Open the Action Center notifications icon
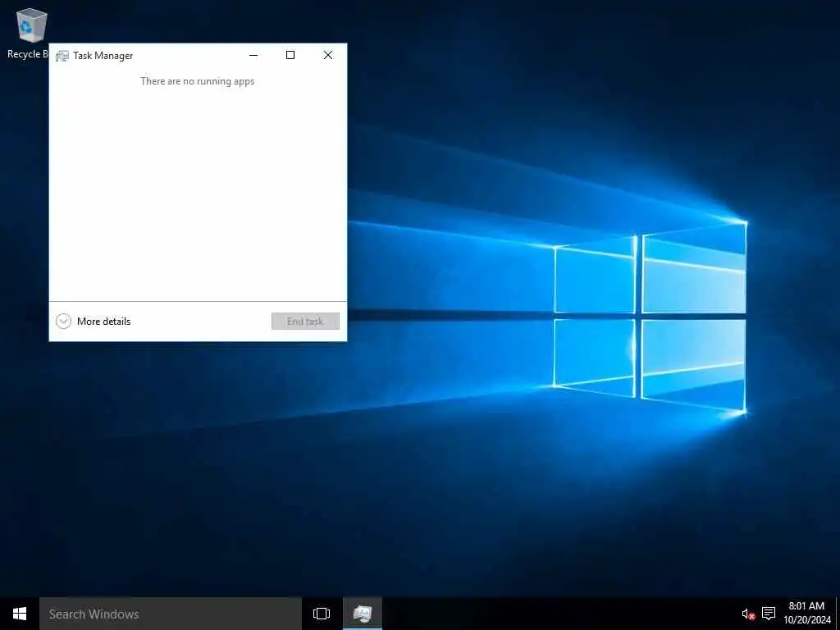840x630 pixels. click(x=769, y=614)
